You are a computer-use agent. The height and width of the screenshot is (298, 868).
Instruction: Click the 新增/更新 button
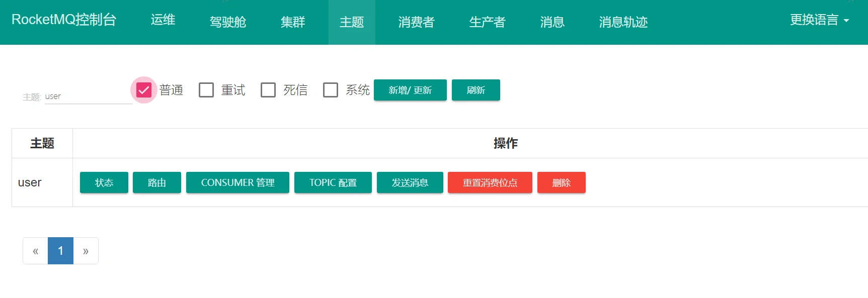[410, 90]
